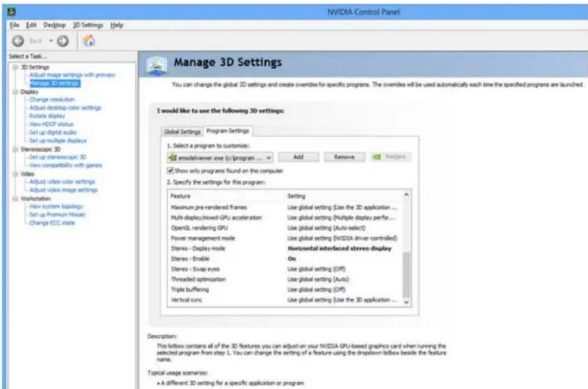Open Set up stereoscopic 3D
The image size is (588, 389).
tap(57, 157)
